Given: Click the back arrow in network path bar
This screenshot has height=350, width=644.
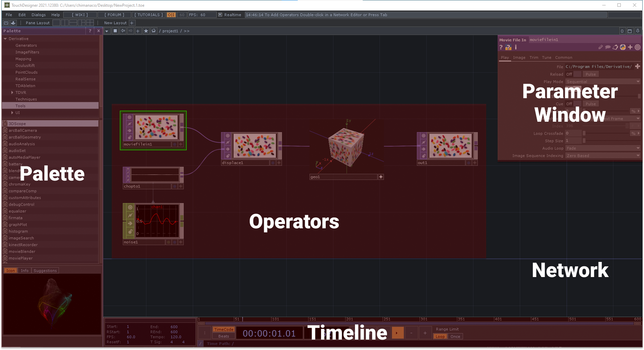Looking at the screenshot, I should coord(123,31).
